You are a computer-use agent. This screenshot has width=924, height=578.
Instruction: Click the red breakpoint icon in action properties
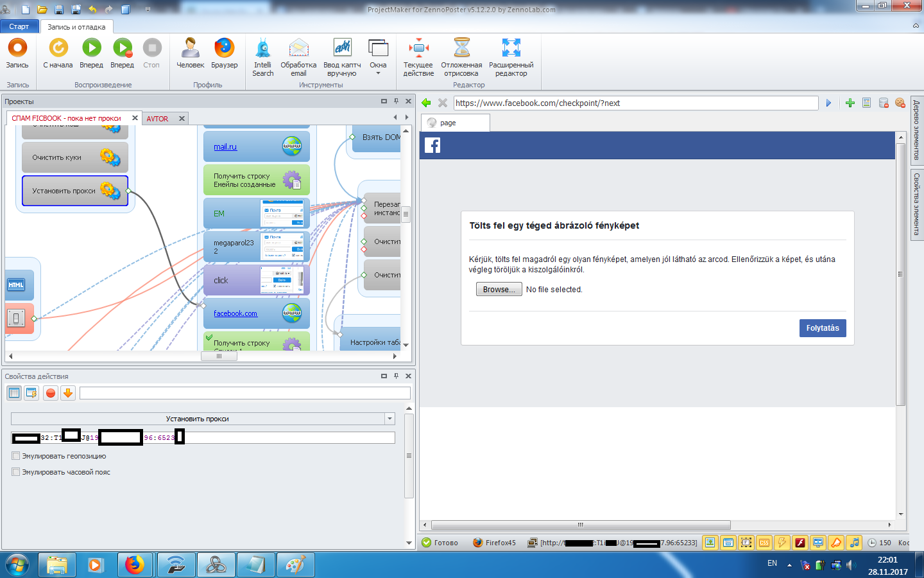pos(51,393)
